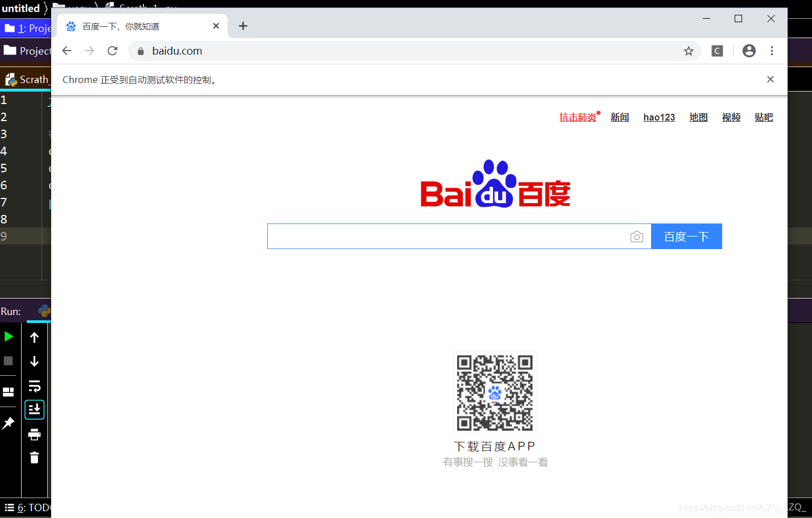Pin the PyCharm run tab
This screenshot has height=518, width=812.
coord(9,423)
